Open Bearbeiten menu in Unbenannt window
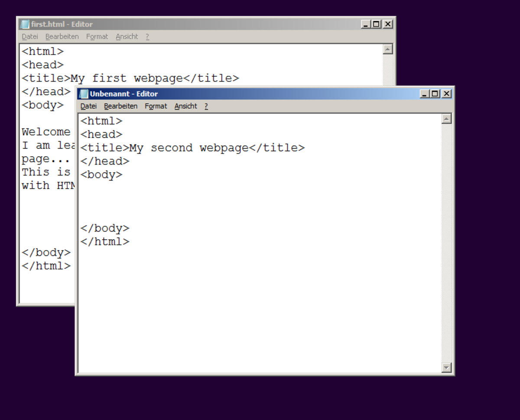Screen dimensions: 520x420 point(120,106)
